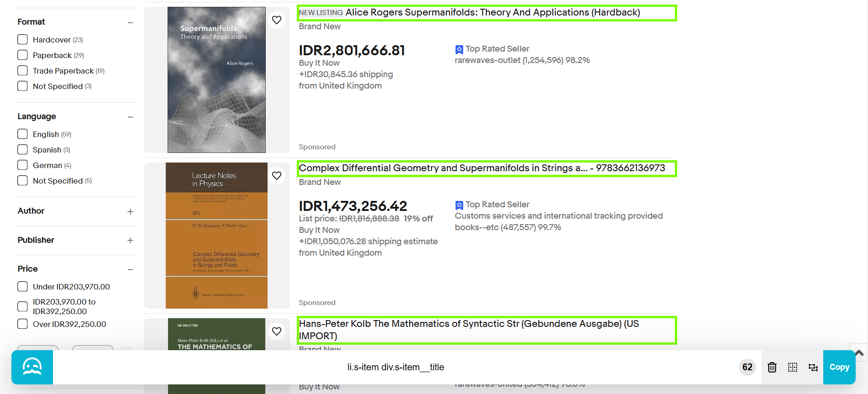Check Under IDR203,970.00 price filter
The image size is (868, 394).
pyautogui.click(x=22, y=287)
